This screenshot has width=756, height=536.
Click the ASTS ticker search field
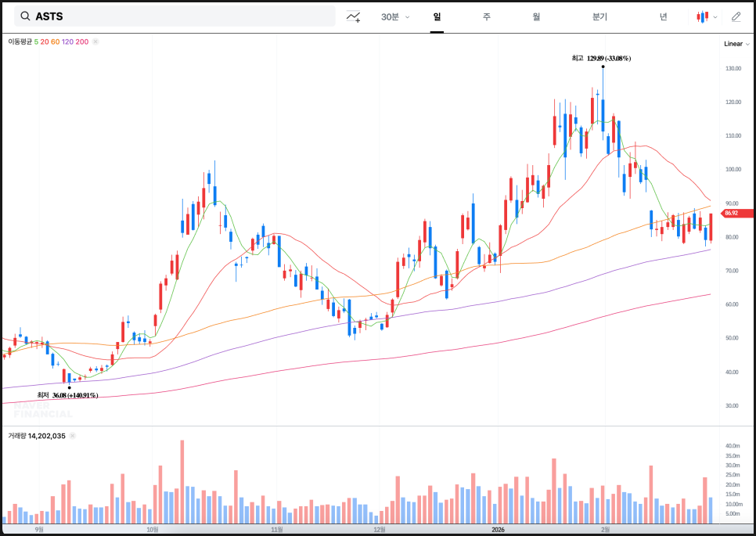click(x=180, y=16)
